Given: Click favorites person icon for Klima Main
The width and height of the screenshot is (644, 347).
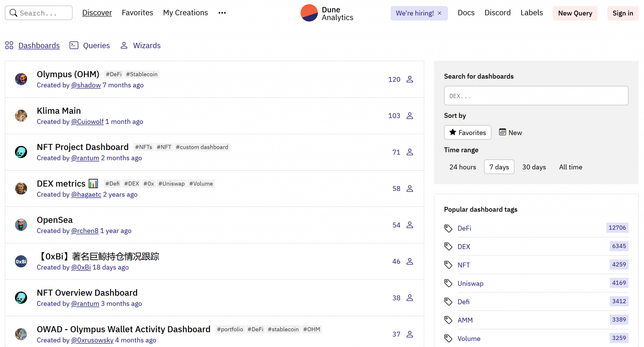Looking at the screenshot, I should (x=409, y=116).
